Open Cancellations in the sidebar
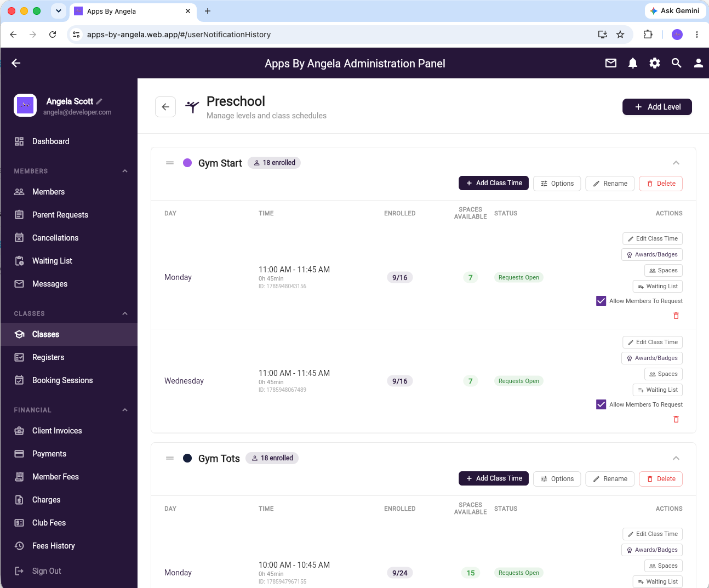The image size is (709, 588). tap(69, 238)
